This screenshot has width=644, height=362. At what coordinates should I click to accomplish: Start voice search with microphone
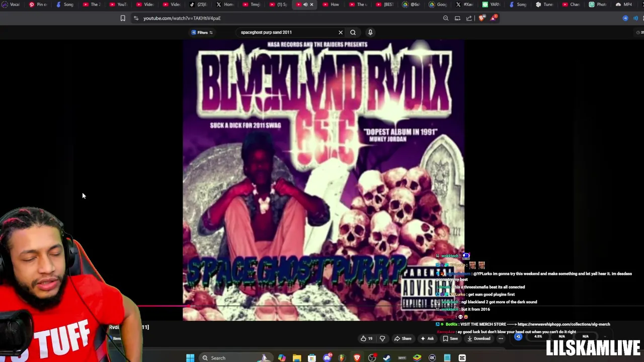tap(370, 32)
